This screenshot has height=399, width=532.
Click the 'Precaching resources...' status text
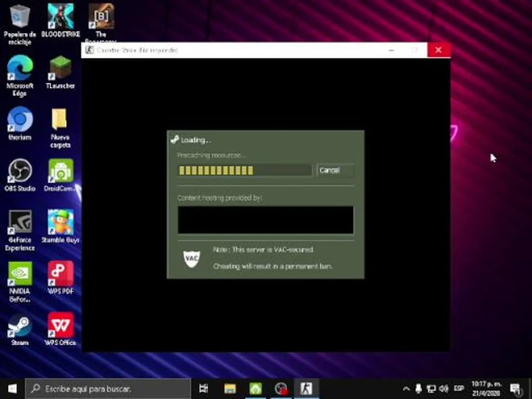pos(211,155)
